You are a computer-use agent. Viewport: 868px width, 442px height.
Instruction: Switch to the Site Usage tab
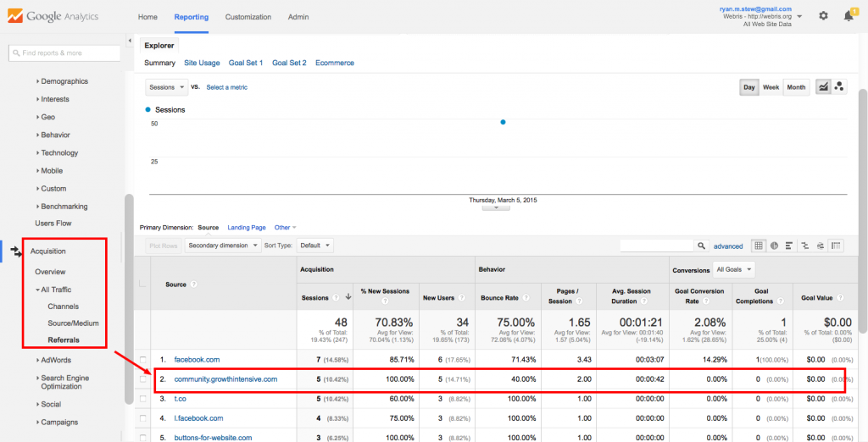(202, 63)
